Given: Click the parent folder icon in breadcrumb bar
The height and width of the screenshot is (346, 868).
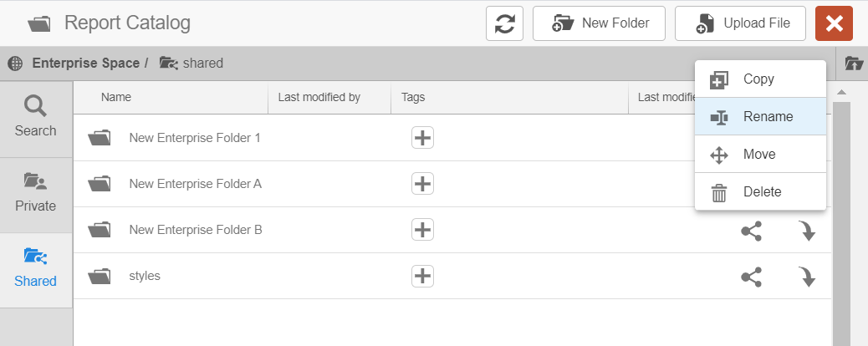Looking at the screenshot, I should click(853, 63).
